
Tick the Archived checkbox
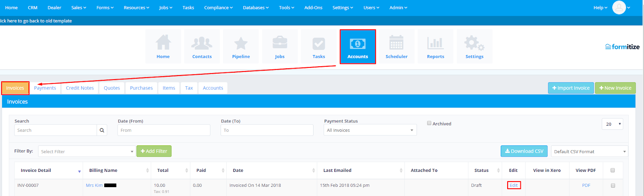click(429, 123)
